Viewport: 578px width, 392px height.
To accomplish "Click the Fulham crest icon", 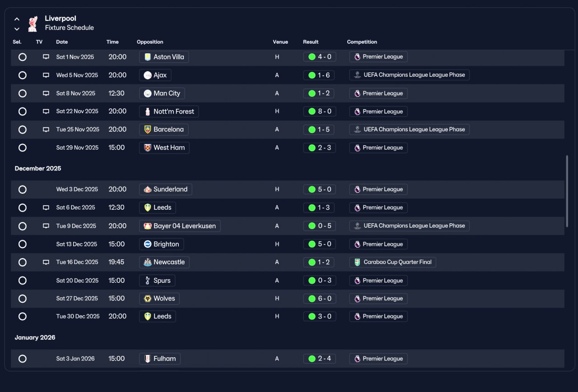I will (x=147, y=359).
